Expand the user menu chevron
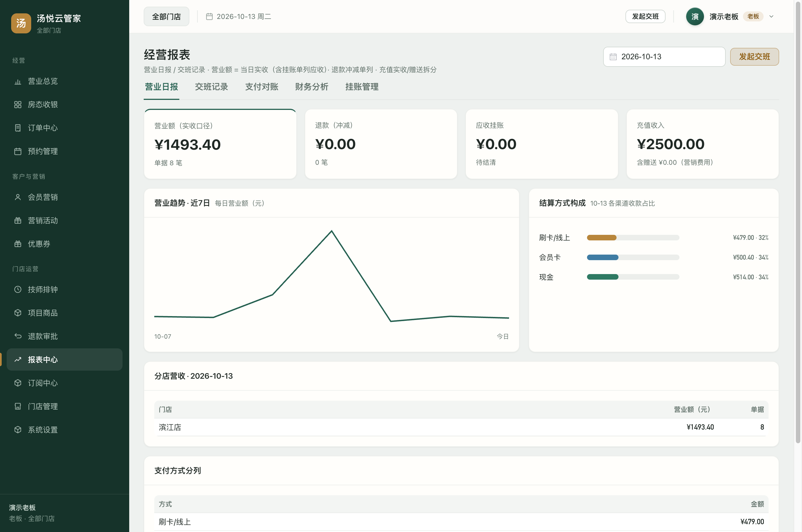The height and width of the screenshot is (532, 802). [771, 16]
